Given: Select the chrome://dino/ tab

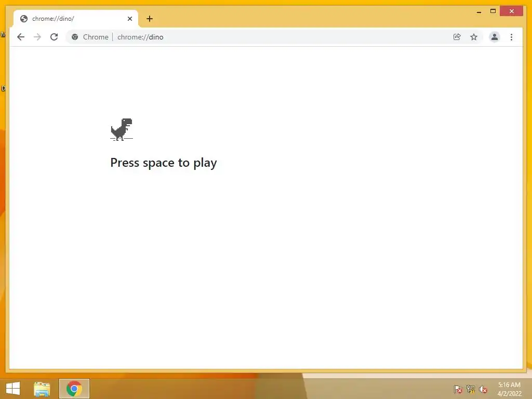Looking at the screenshot, I should pyautogui.click(x=76, y=19).
